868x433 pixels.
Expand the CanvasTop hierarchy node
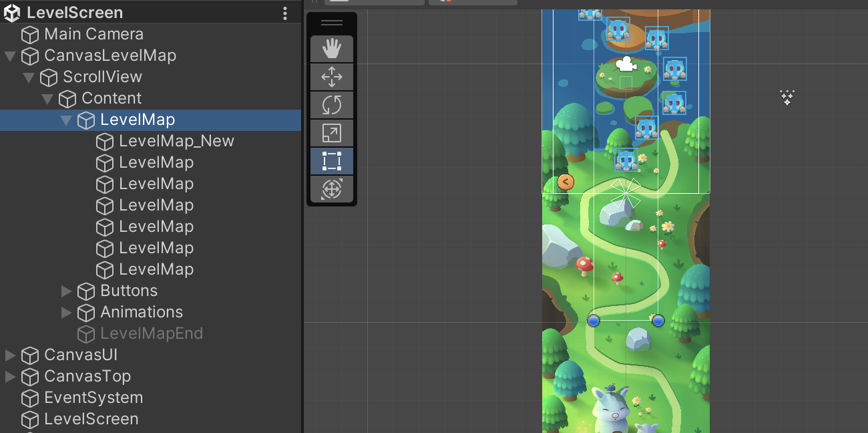point(10,376)
